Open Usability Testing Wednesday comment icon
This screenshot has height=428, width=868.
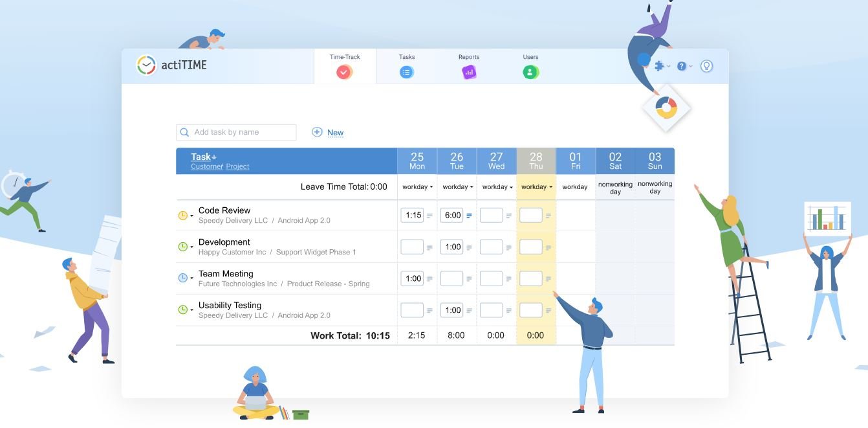point(509,311)
